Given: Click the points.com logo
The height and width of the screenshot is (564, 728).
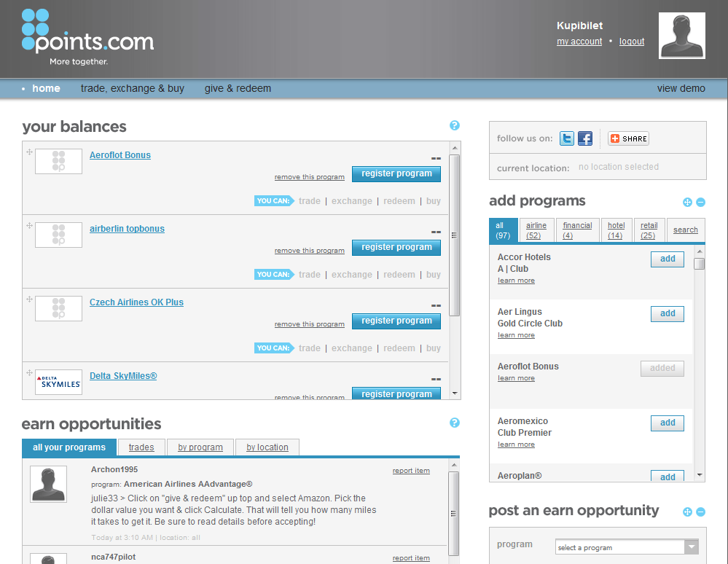Looking at the screenshot, I should (x=87, y=38).
